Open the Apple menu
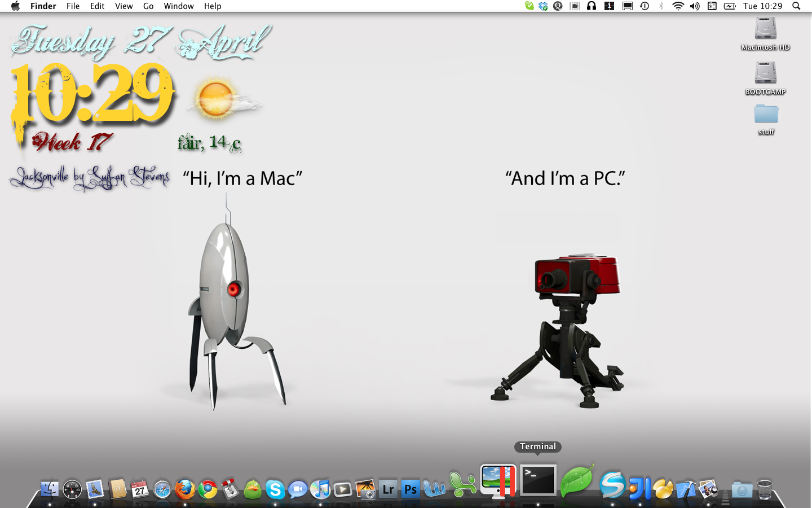 pos(15,6)
